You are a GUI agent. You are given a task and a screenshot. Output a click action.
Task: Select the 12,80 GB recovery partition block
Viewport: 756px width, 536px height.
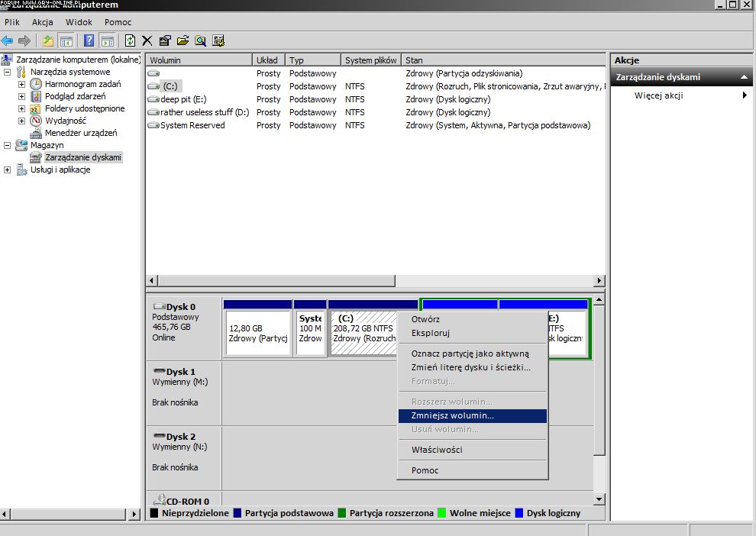(258, 333)
